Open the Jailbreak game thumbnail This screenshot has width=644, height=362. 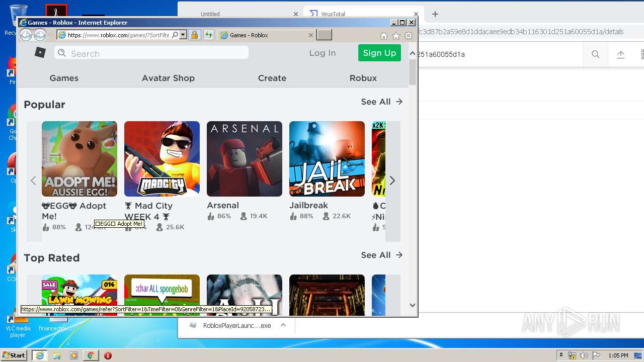click(x=327, y=159)
